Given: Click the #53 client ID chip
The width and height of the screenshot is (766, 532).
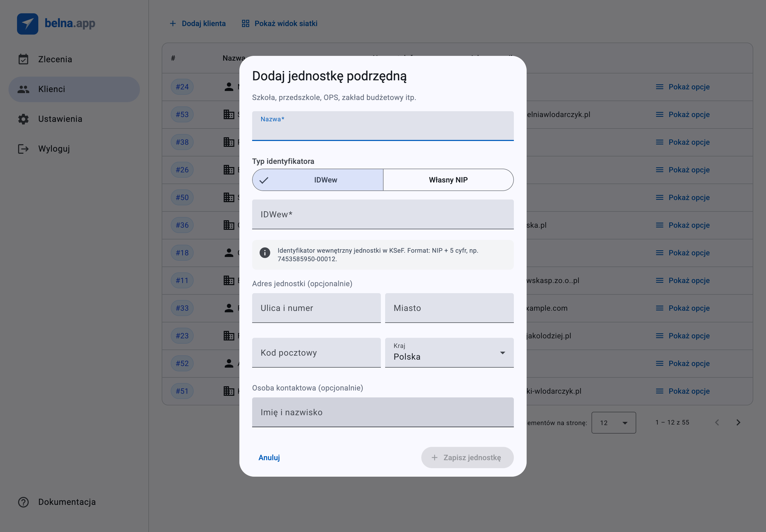Looking at the screenshot, I should coord(182,115).
